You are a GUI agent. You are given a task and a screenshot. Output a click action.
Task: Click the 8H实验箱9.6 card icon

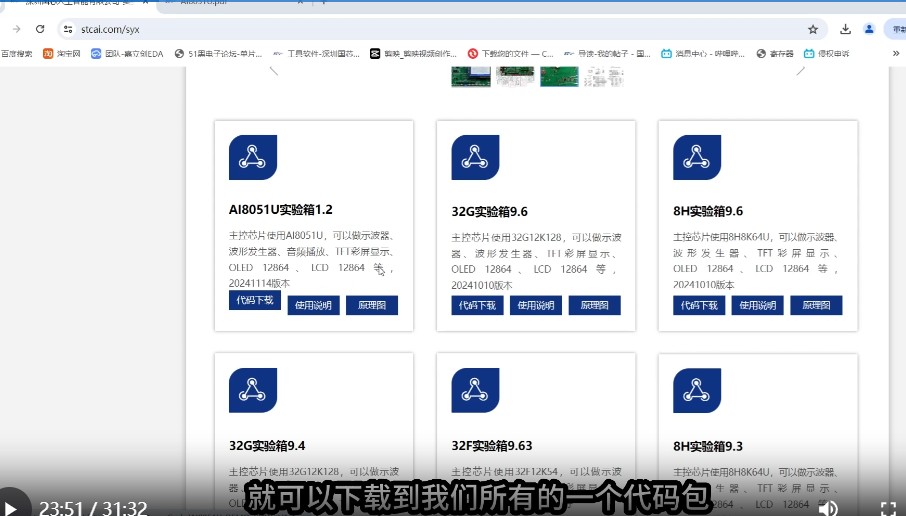[697, 157]
